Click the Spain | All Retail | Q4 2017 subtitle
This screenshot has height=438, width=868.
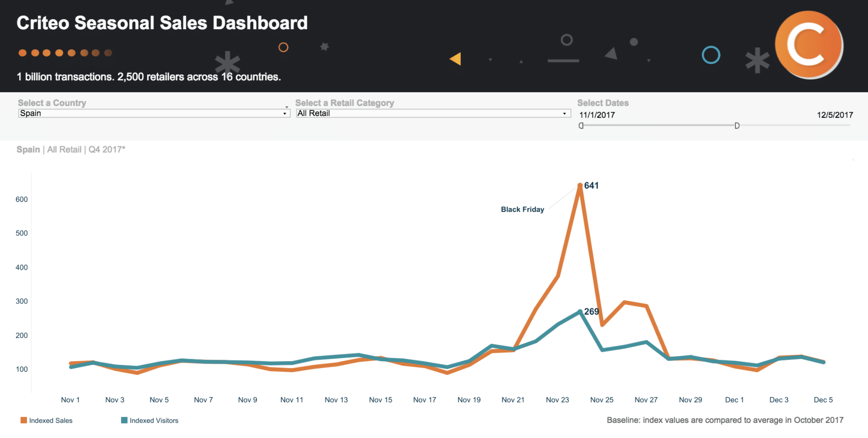(71, 149)
